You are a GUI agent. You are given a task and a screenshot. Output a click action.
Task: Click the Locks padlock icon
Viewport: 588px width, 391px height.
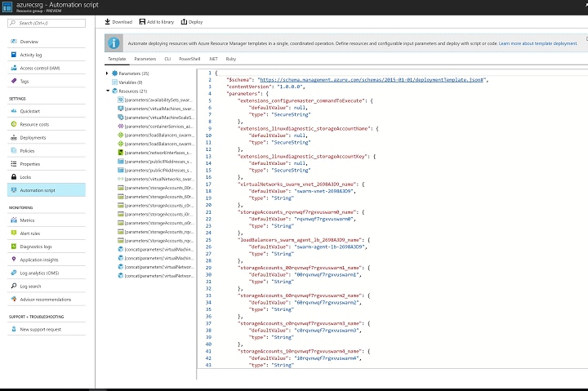(14, 176)
